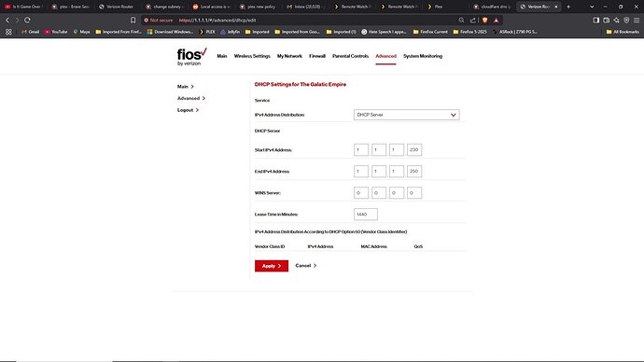Viewport: 644px width, 362px height.
Task: Click the WINS Server last octet field
Action: point(414,193)
